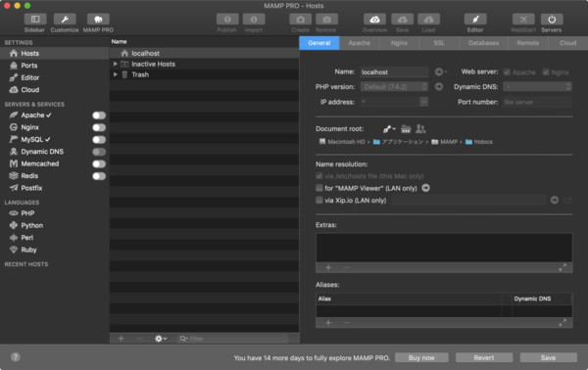The width and height of the screenshot is (588, 370).
Task: Click the host Name input field
Action: pyautogui.click(x=394, y=71)
